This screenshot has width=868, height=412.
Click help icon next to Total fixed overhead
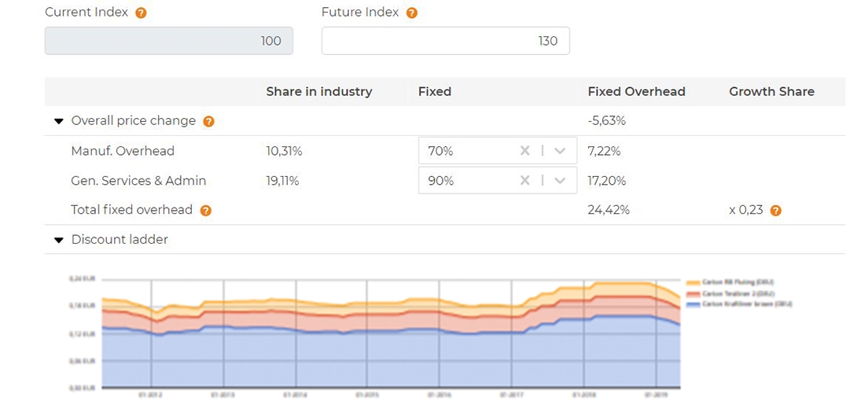(205, 211)
